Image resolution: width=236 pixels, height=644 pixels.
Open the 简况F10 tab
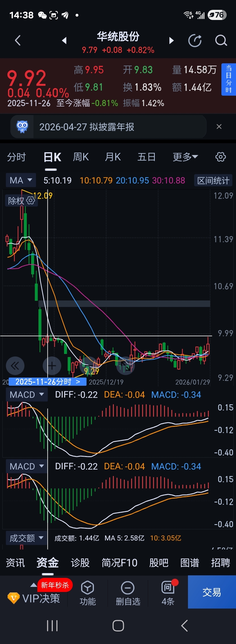tap(119, 562)
